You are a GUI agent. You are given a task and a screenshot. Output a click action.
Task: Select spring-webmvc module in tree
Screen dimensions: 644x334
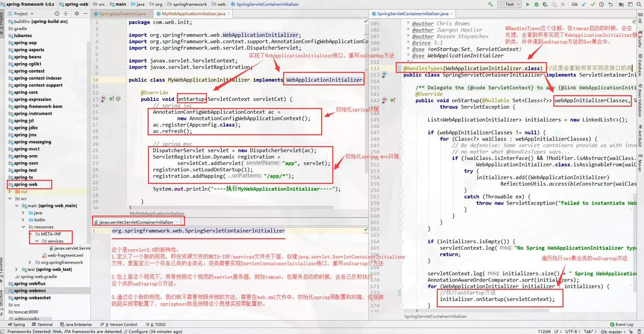click(x=30, y=291)
